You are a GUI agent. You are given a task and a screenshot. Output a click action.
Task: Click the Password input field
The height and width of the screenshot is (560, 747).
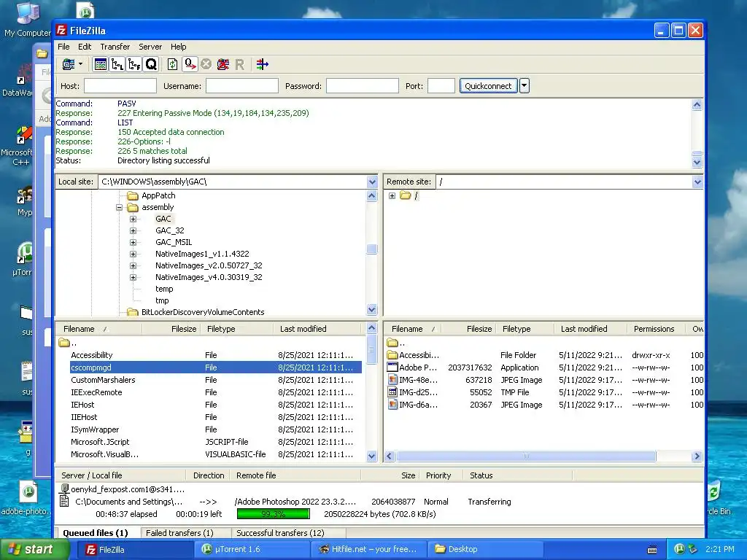pyautogui.click(x=362, y=86)
